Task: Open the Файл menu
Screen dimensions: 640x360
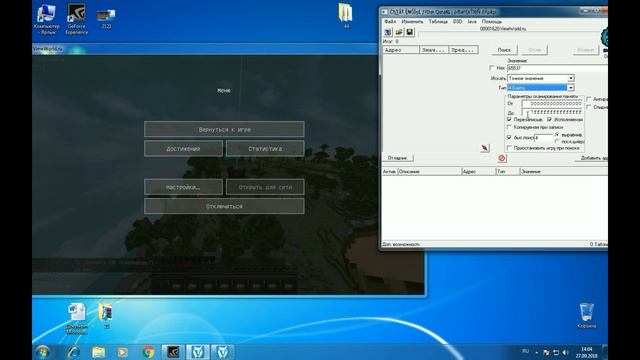Action: (390, 21)
